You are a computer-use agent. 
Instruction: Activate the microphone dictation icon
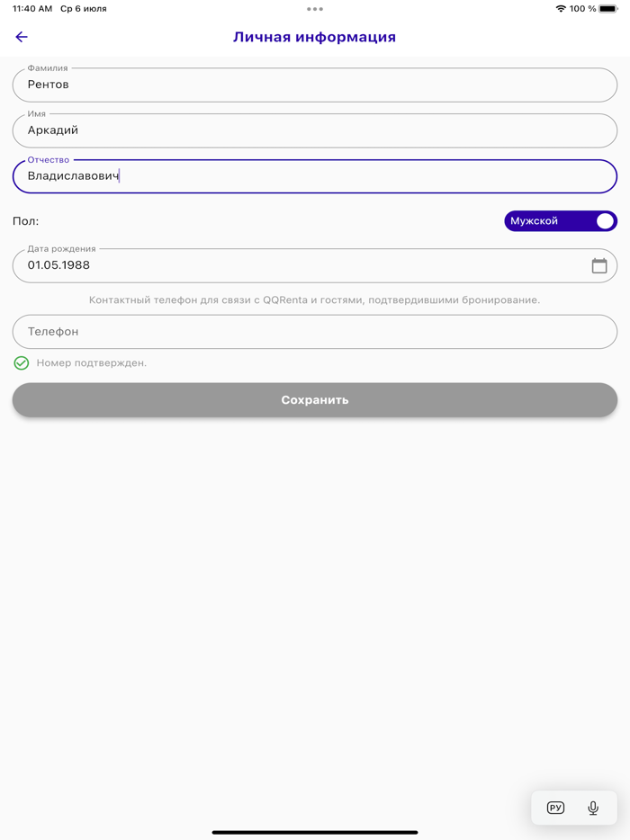click(x=593, y=808)
